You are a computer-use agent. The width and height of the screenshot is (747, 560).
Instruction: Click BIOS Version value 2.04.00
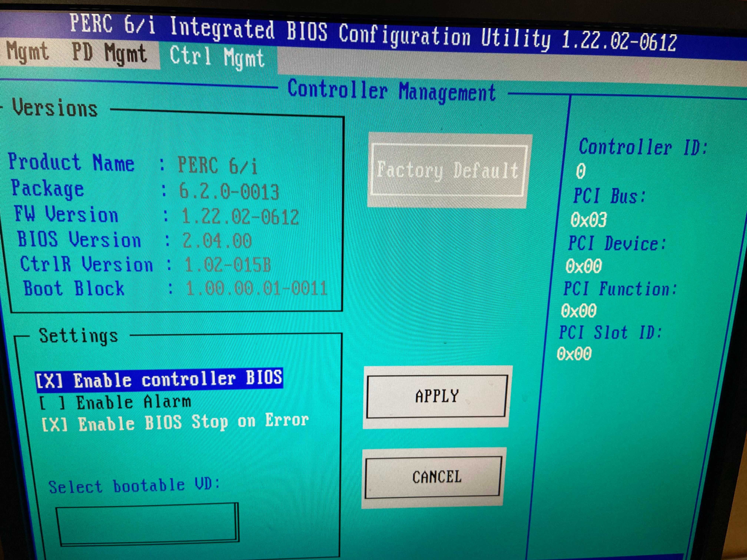[x=217, y=241]
